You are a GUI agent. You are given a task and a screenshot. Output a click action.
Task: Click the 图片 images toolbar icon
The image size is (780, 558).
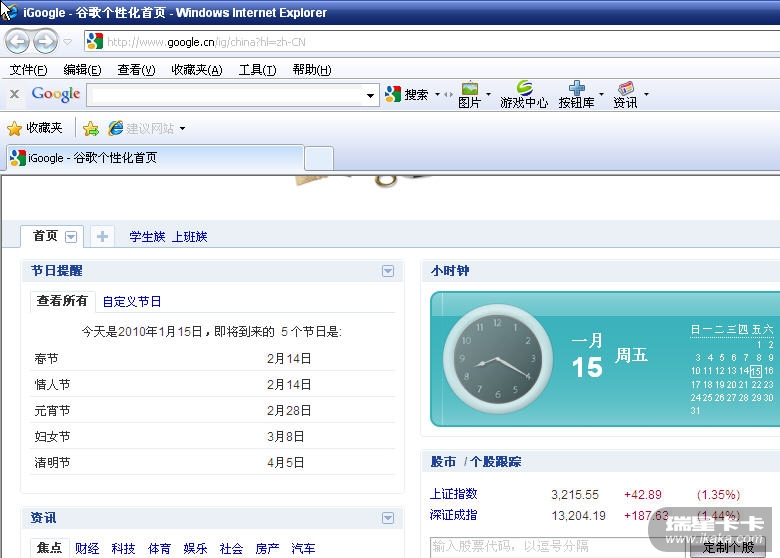(x=469, y=95)
